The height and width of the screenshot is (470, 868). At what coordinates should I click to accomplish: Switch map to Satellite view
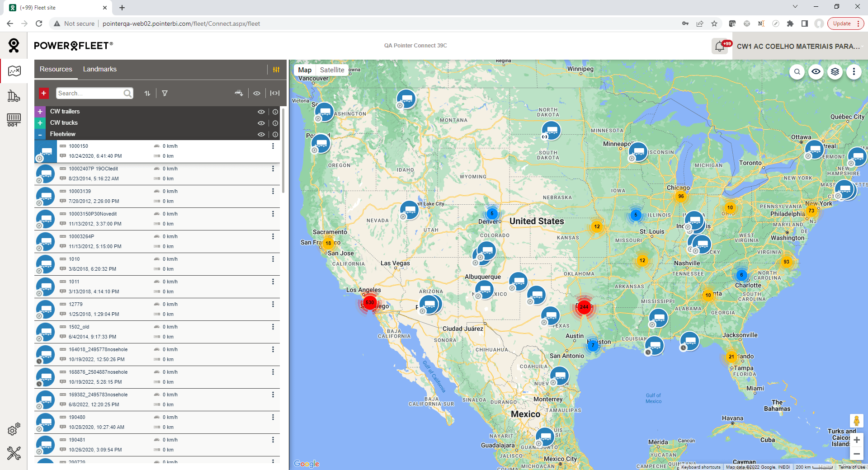click(332, 70)
